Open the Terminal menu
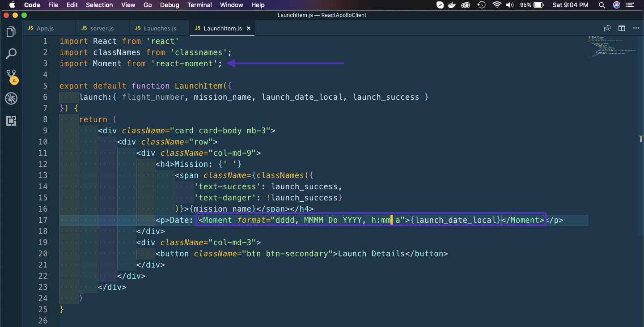Screen dimensions: 644x327 click(199, 5)
